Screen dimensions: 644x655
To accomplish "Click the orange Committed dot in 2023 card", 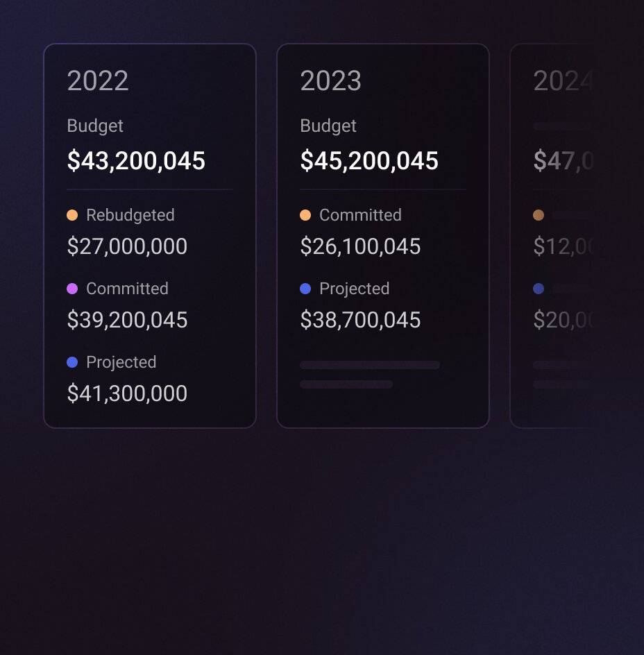I will point(305,215).
